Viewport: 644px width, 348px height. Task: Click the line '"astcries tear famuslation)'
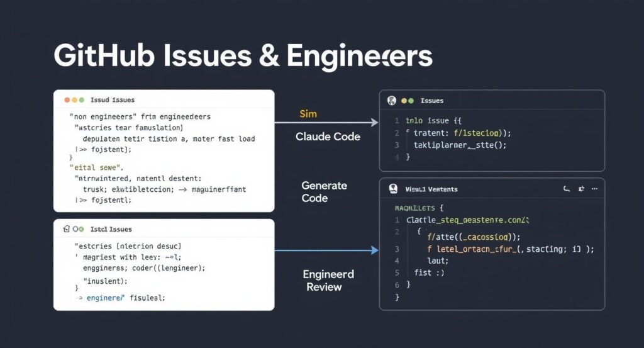[128, 128]
